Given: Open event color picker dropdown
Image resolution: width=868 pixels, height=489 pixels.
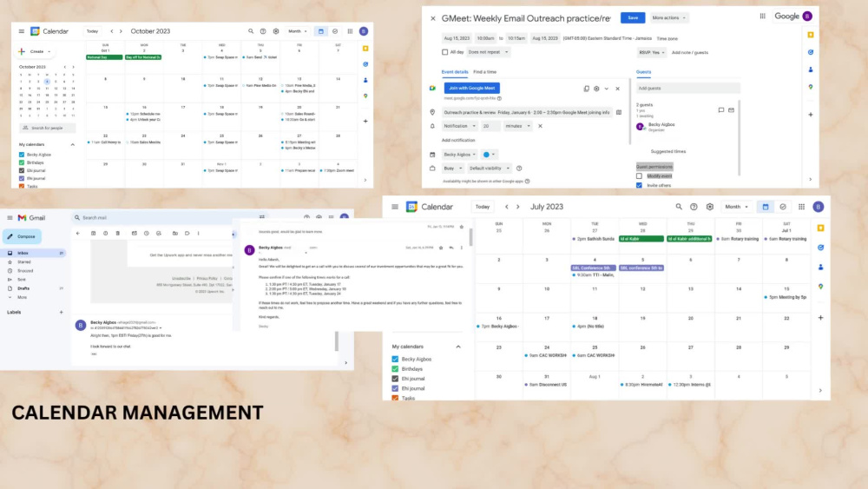Looking at the screenshot, I should [x=489, y=155].
